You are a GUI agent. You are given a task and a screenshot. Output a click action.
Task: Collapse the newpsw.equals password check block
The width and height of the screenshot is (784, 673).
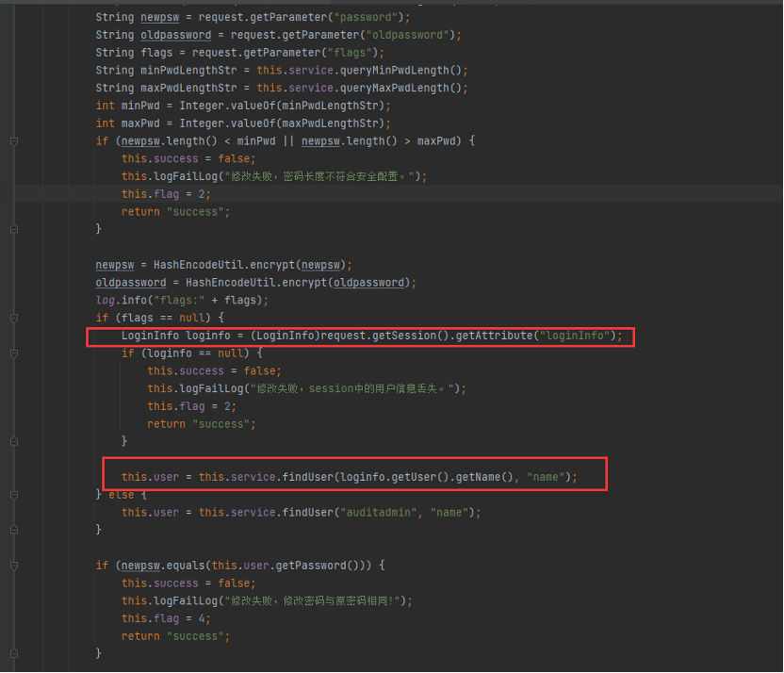click(x=14, y=566)
